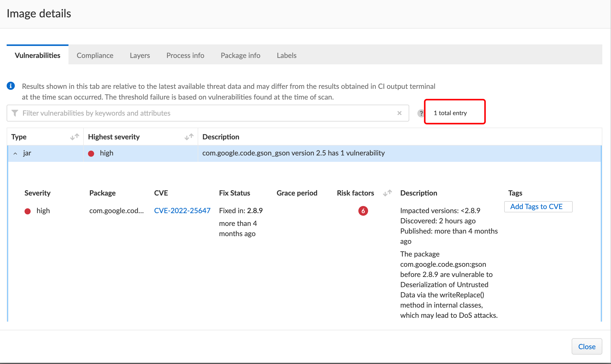Click the filter vulnerabilities input field
This screenshot has height=364, width=611.
pos(204,113)
